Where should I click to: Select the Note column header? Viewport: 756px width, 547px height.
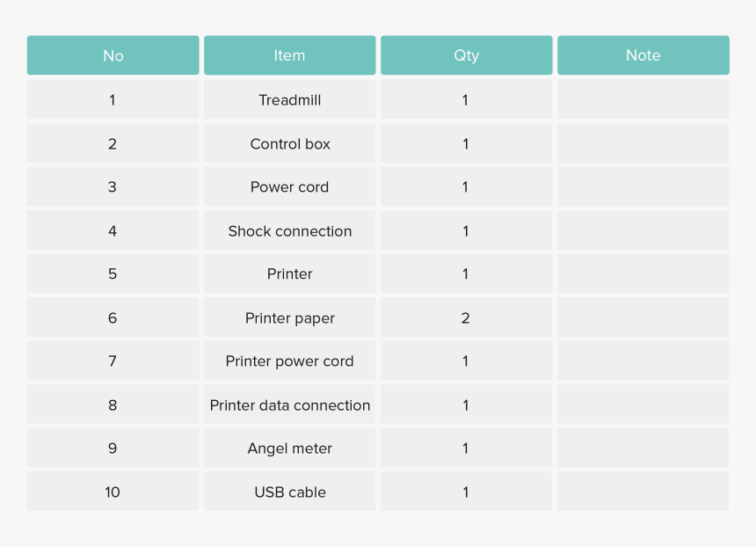643,55
